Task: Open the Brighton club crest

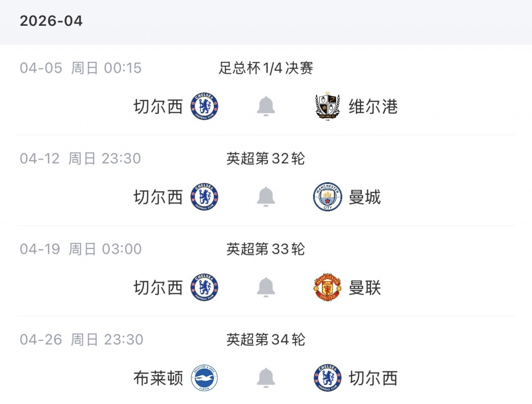Action: 204,378
